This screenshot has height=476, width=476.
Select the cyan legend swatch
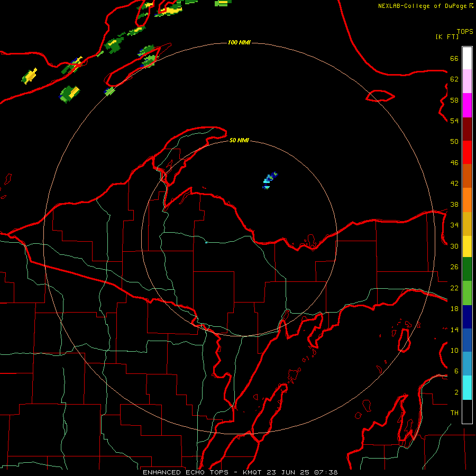(x=467, y=388)
